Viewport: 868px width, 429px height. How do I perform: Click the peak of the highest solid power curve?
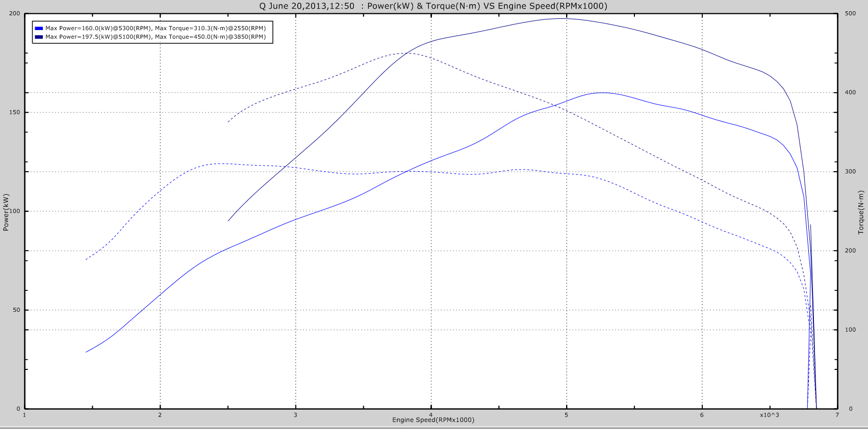point(561,19)
